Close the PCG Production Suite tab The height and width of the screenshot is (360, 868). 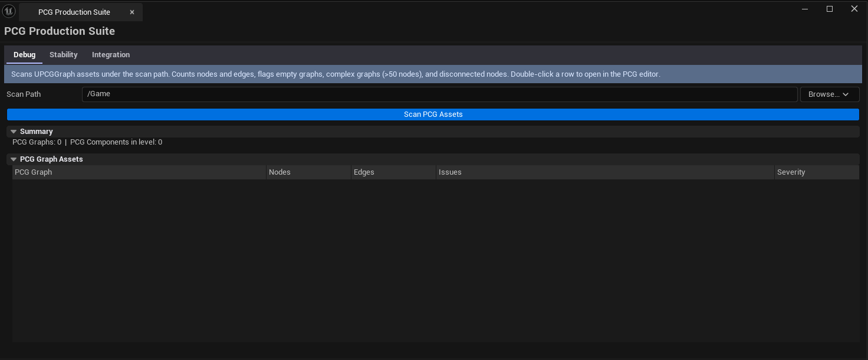[132, 12]
